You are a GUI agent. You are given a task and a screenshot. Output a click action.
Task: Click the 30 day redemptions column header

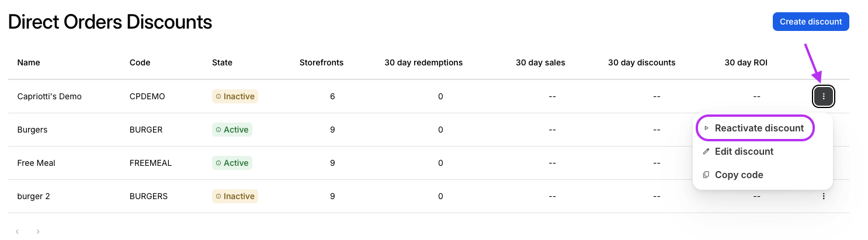[423, 62]
